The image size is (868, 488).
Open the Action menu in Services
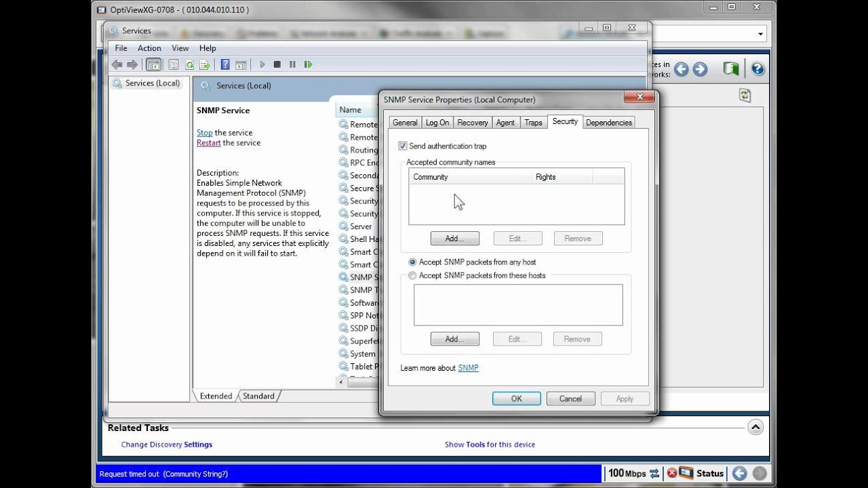(149, 48)
